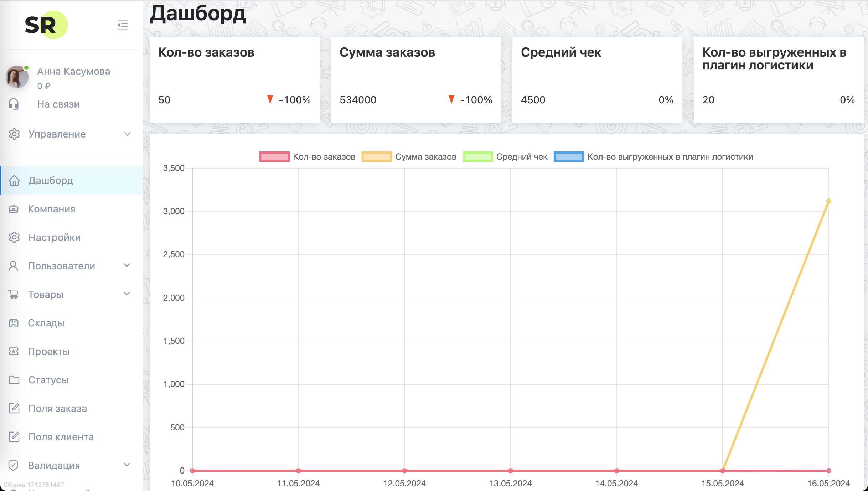Open Склады via the warehouse icon
The height and width of the screenshot is (491, 868).
pos(14,323)
